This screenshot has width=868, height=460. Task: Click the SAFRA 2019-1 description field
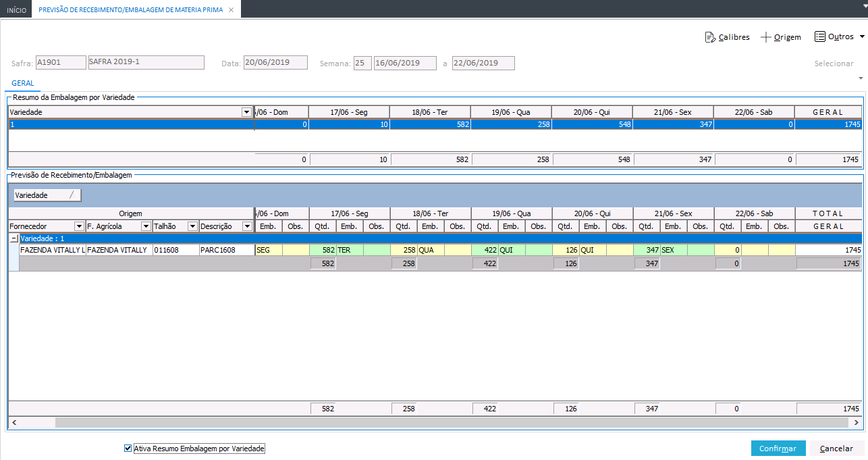click(146, 63)
